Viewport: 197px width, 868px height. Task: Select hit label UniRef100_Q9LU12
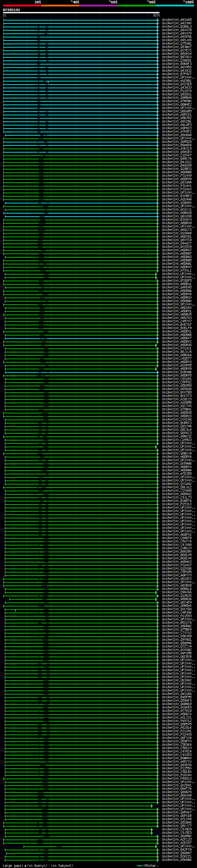pos(176,487)
